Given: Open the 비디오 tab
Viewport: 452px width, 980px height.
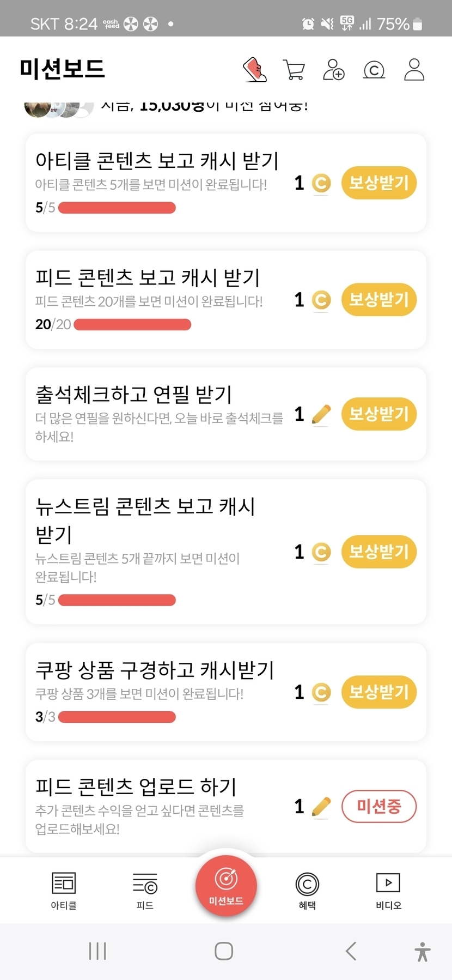Looking at the screenshot, I should [x=388, y=891].
